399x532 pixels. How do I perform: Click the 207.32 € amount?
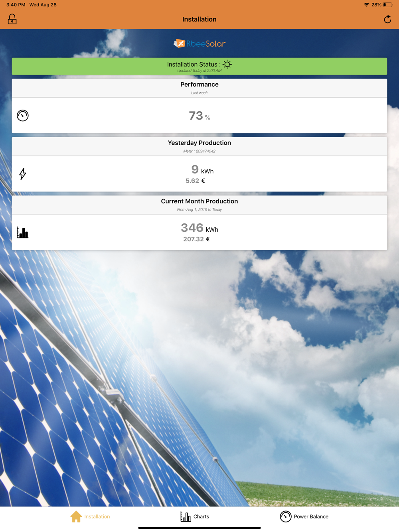click(x=196, y=239)
